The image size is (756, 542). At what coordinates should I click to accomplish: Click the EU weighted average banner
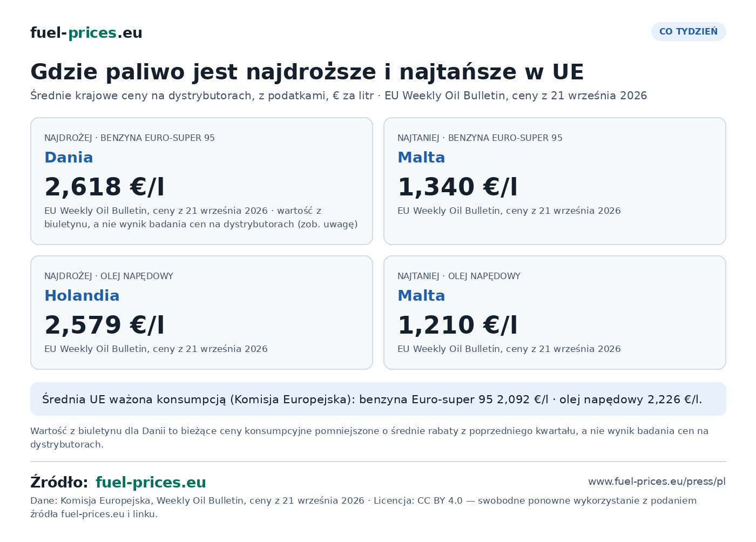click(378, 399)
